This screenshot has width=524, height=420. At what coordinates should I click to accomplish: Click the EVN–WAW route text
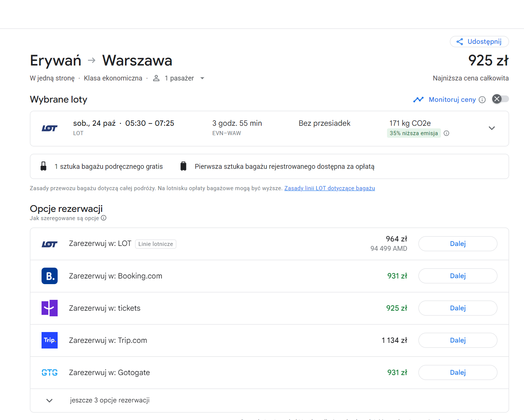[x=226, y=133]
